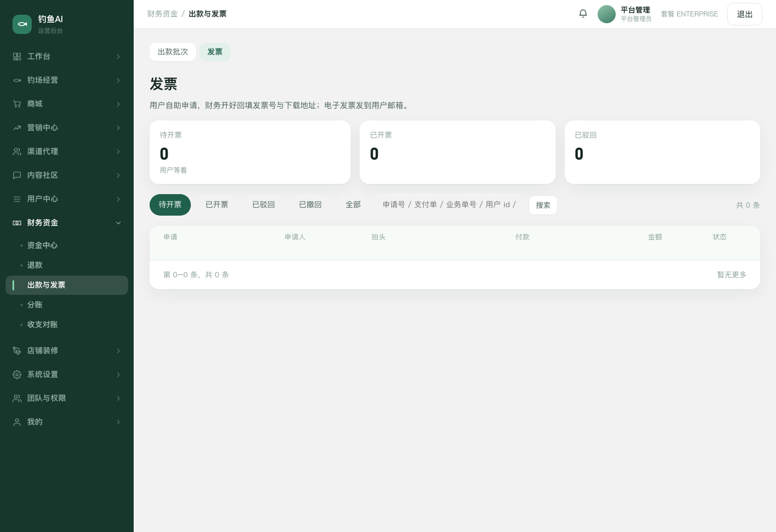
Task: Click the 钓场经营 fish icon
Action: point(17,80)
